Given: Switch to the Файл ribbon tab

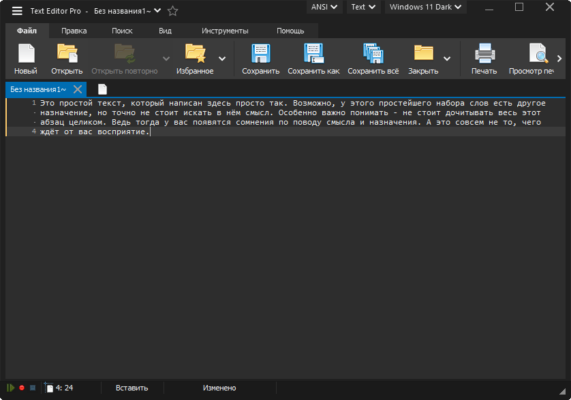Looking at the screenshot, I should (x=27, y=31).
